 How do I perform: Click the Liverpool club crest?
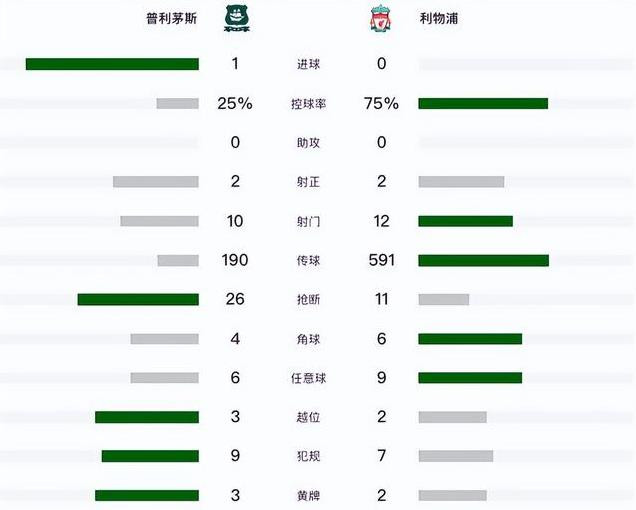[380, 19]
